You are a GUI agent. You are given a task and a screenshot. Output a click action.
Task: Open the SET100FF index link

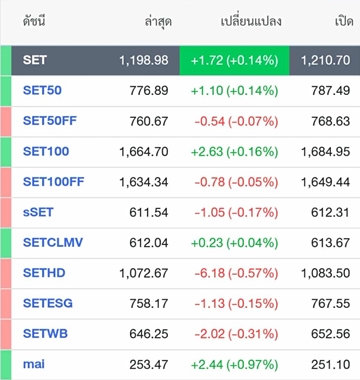pyautogui.click(x=53, y=182)
